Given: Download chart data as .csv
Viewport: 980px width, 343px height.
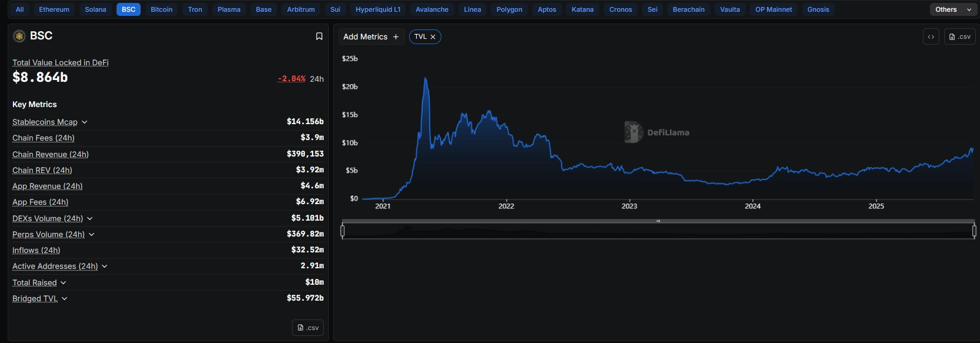Looking at the screenshot, I should [959, 36].
